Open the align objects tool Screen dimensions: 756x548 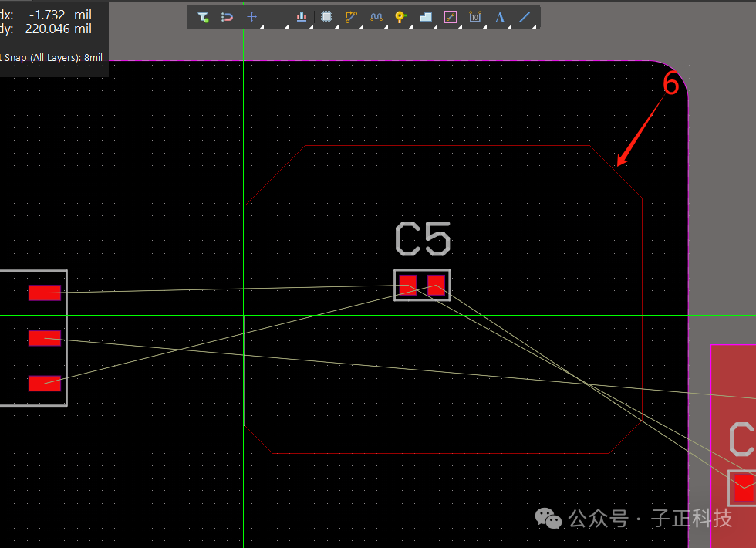tap(302, 17)
